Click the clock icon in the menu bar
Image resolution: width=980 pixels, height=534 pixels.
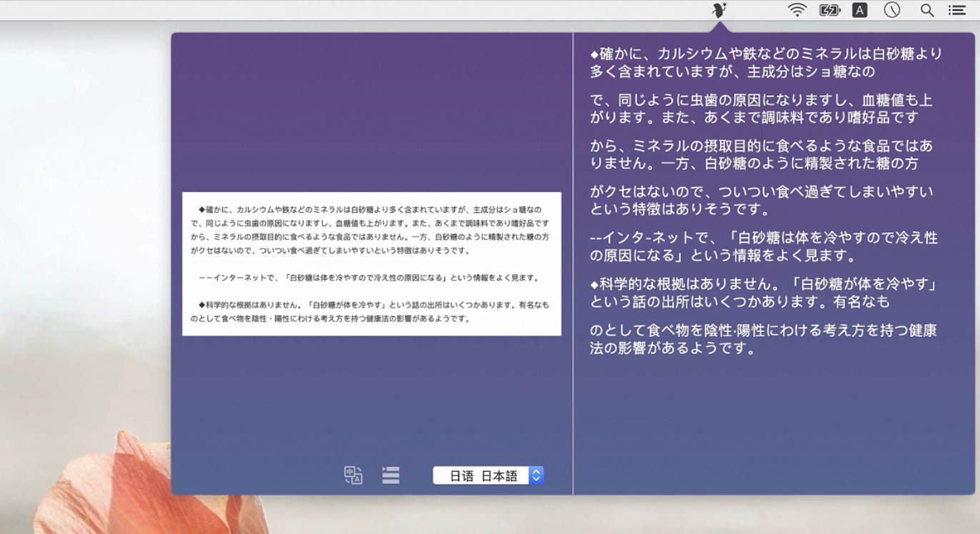[x=892, y=10]
